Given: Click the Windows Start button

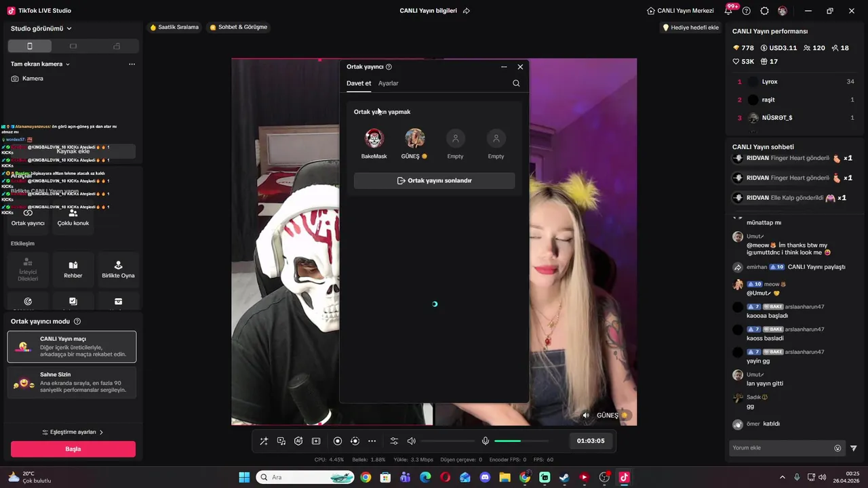Looking at the screenshot, I should coord(244,478).
